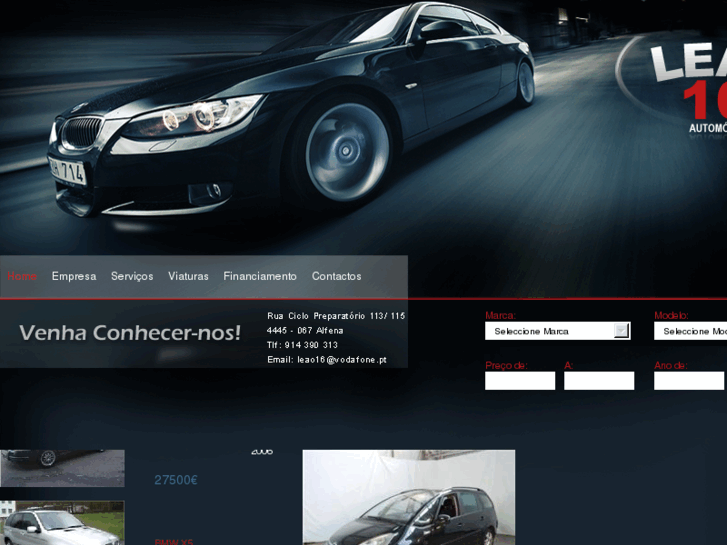Open the Home menu item
The image size is (727, 545).
[x=22, y=276]
